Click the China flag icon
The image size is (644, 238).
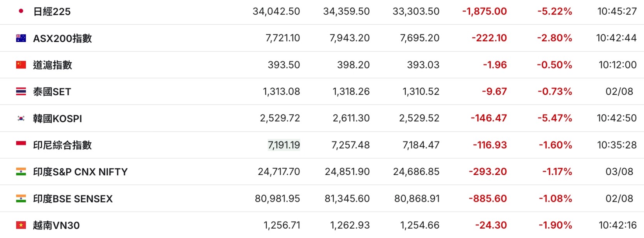pyautogui.click(x=21, y=65)
